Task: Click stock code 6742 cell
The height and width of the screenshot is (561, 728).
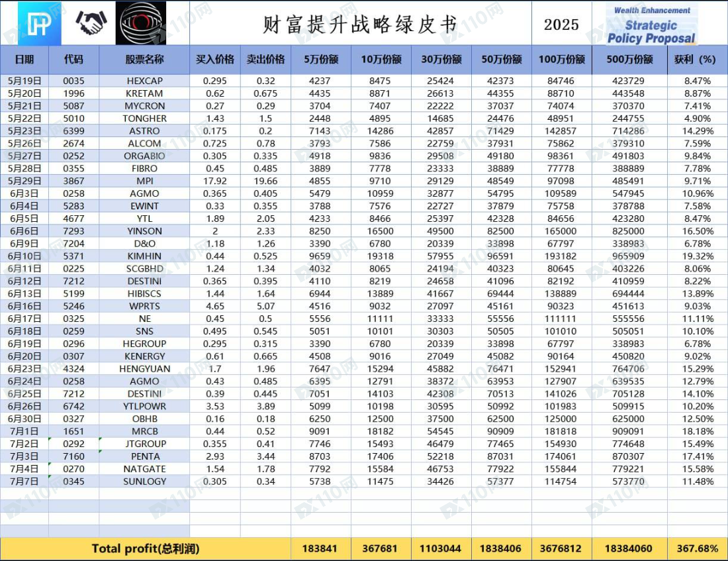Action: tap(73, 406)
